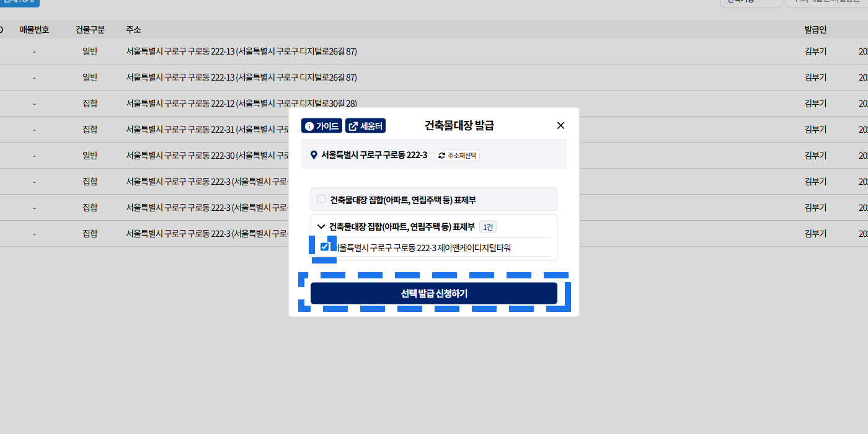Click the 주소재선택 refresh button
This screenshot has height=434, width=868.
coord(457,155)
